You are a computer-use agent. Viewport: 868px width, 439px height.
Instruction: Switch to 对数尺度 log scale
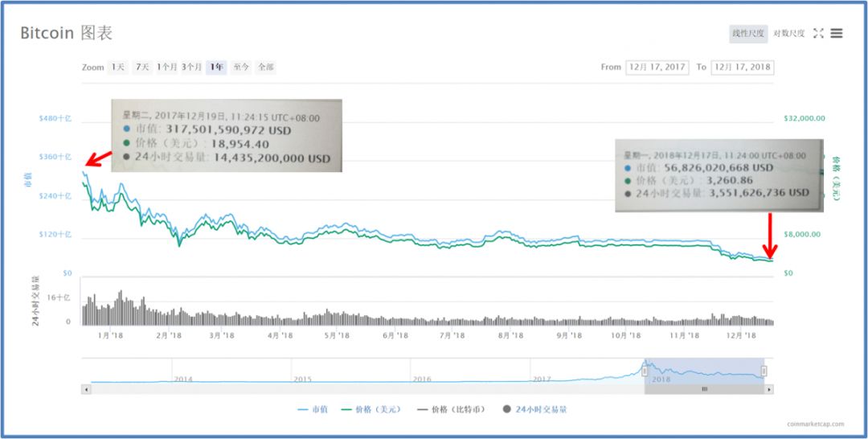tap(788, 33)
